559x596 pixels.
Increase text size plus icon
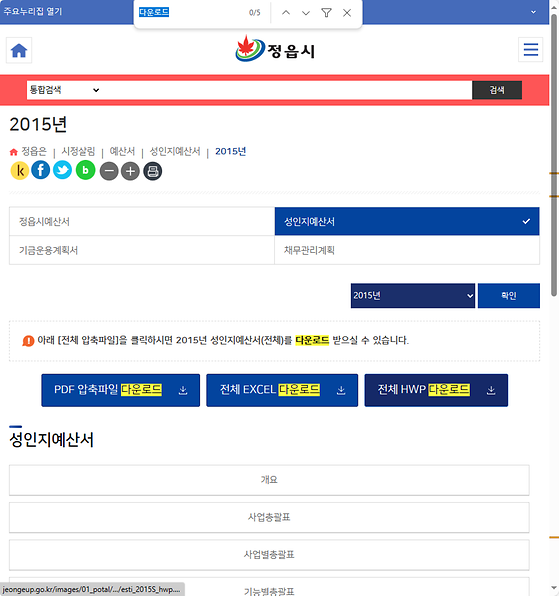pos(130,171)
